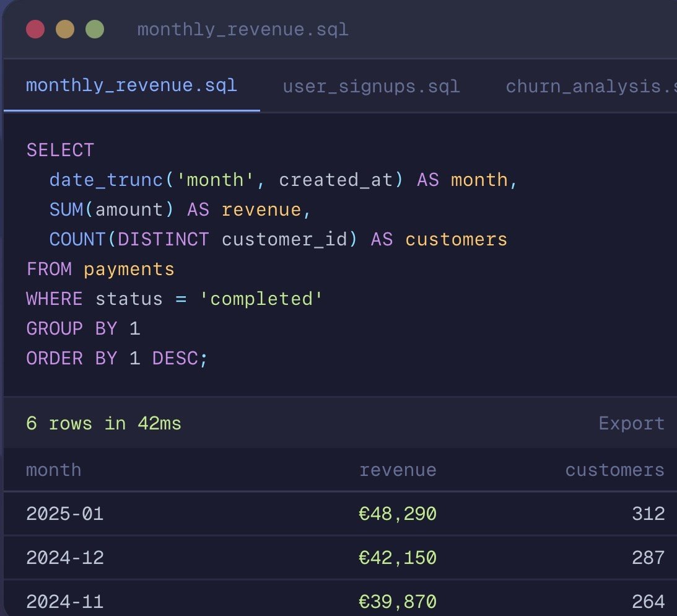Click the SELECT keyword in the editor
The height and width of the screenshot is (616, 677).
[x=60, y=150]
